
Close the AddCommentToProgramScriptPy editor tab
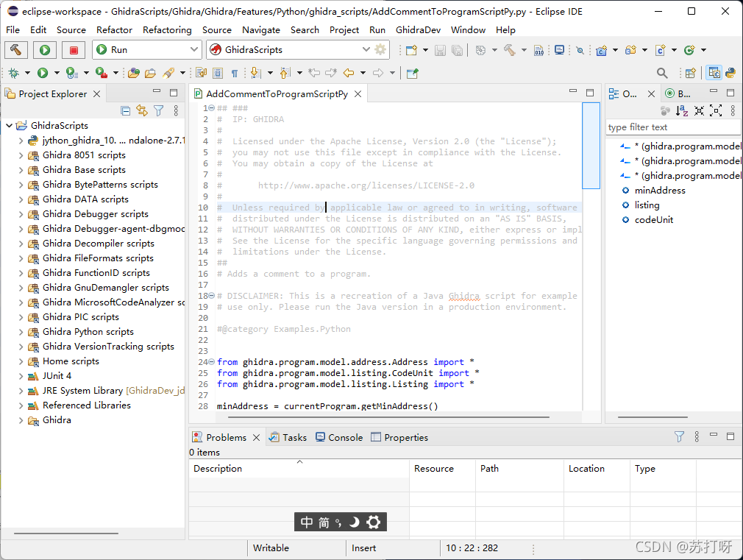click(x=358, y=94)
